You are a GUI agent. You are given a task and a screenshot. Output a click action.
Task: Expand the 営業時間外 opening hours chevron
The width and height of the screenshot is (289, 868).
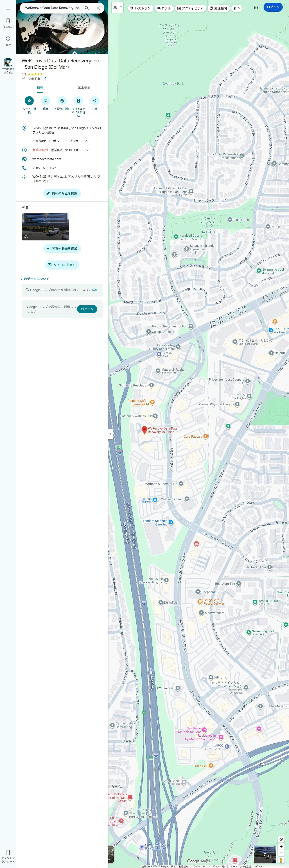pos(88,150)
